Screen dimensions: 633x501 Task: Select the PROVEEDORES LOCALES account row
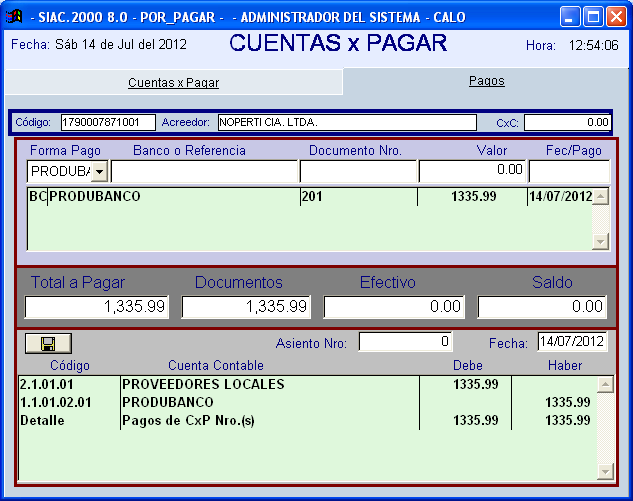300,384
